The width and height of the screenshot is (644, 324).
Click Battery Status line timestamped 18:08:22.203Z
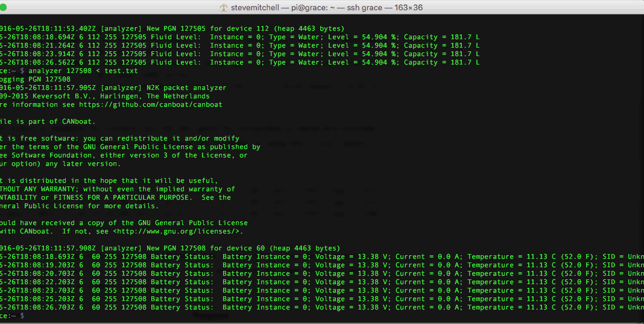click(x=322, y=282)
